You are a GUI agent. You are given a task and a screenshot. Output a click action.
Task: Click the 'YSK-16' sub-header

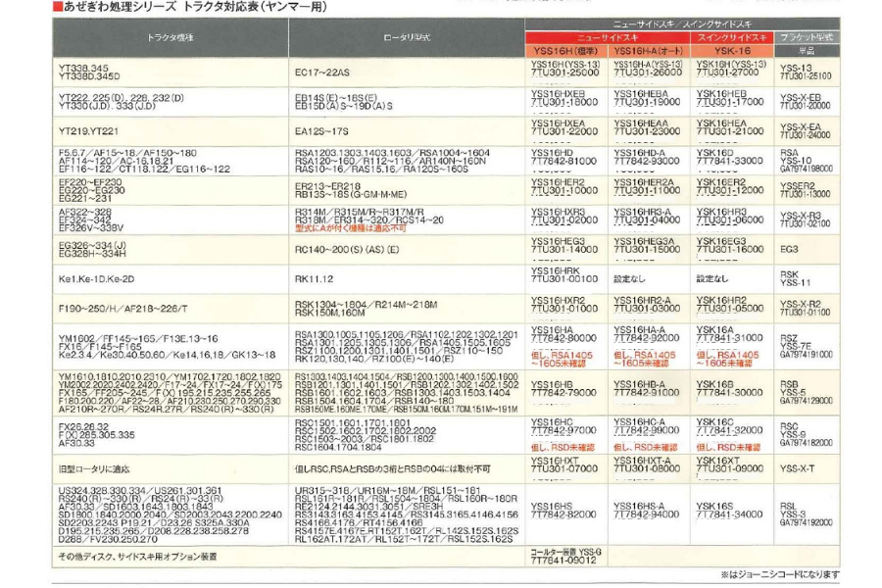coord(732,51)
